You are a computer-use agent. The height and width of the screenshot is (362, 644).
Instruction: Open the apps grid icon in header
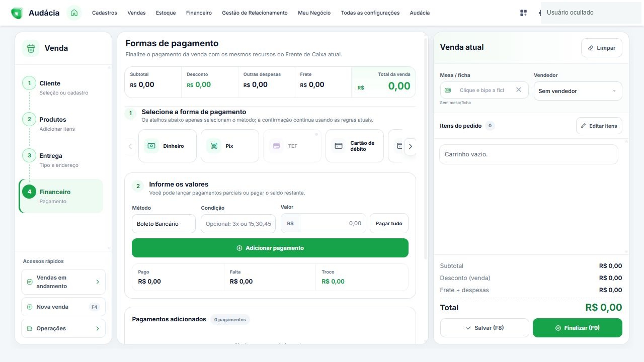pyautogui.click(x=523, y=13)
